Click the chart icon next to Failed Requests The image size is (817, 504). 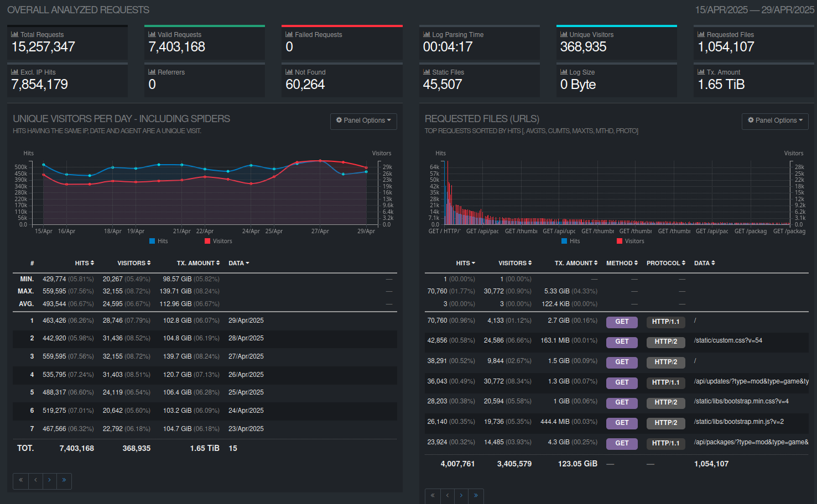(x=289, y=34)
